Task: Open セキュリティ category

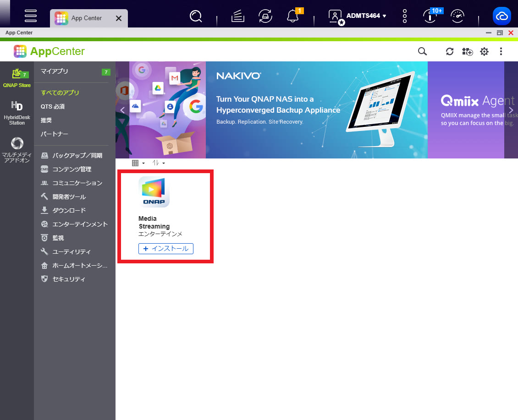Action: [63, 279]
